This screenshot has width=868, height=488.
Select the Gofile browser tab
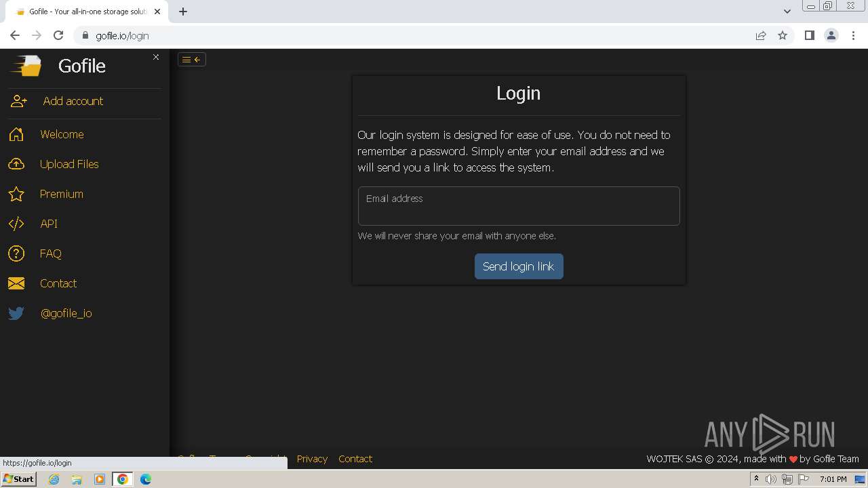(x=88, y=12)
